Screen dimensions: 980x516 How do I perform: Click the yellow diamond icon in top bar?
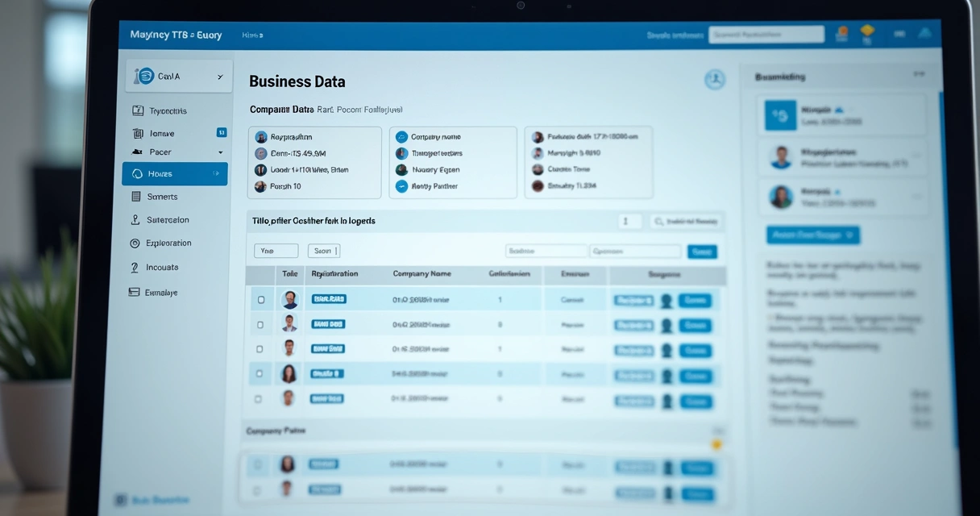[867, 32]
